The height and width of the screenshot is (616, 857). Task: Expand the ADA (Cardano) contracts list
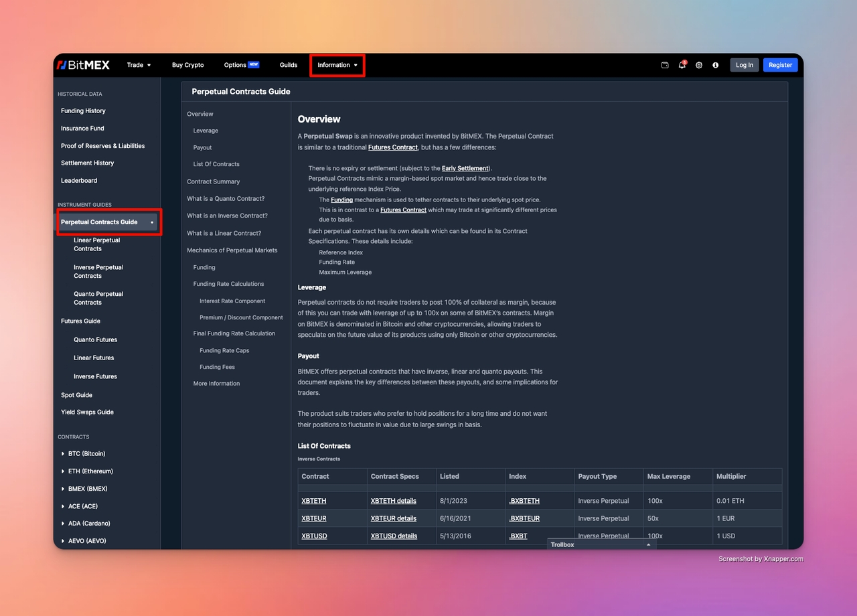click(x=63, y=524)
